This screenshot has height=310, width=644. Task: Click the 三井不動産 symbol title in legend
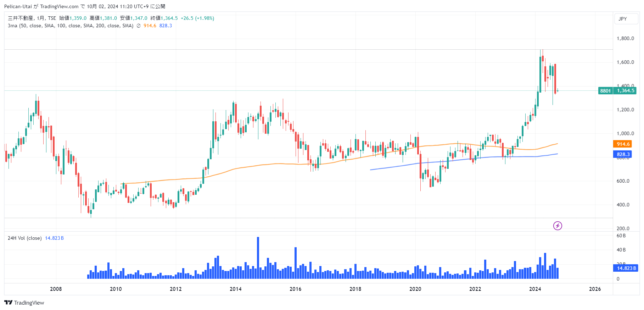click(x=21, y=18)
